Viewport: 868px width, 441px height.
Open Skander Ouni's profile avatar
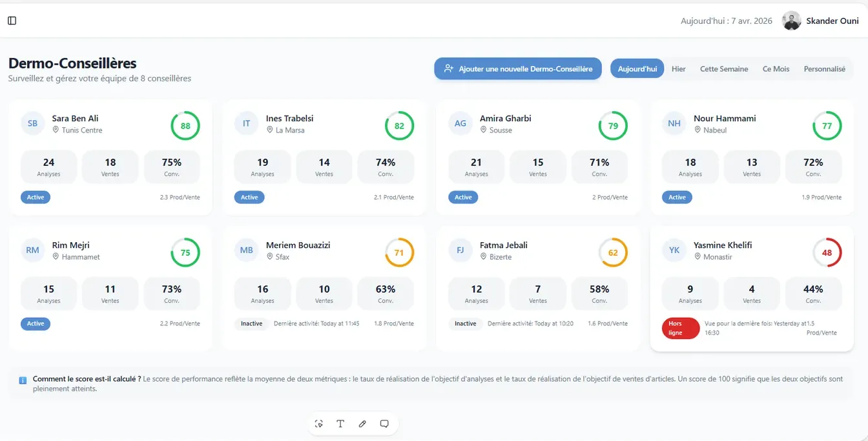791,21
